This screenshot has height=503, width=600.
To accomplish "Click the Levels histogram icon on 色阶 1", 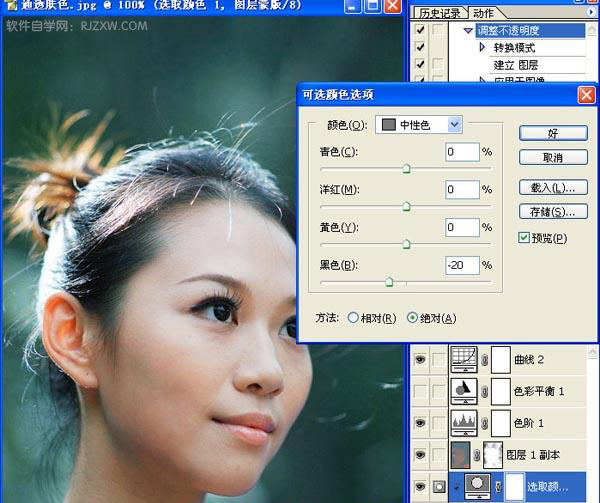I will tap(464, 423).
